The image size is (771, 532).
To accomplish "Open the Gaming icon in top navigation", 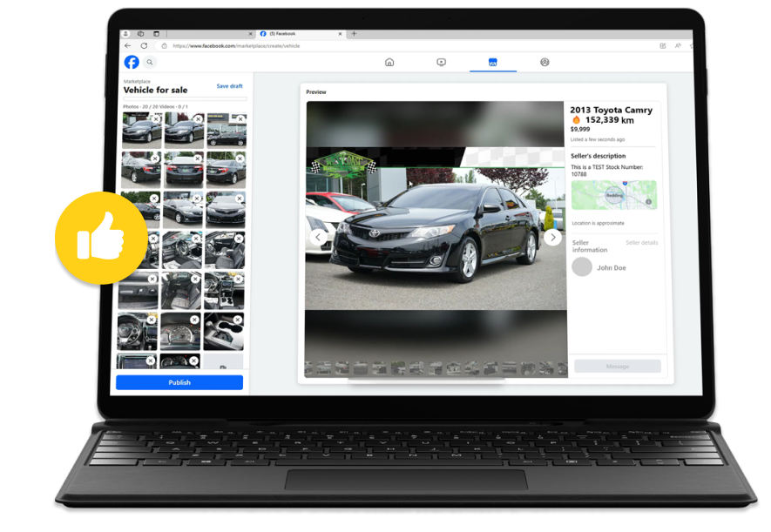I will click(x=545, y=63).
